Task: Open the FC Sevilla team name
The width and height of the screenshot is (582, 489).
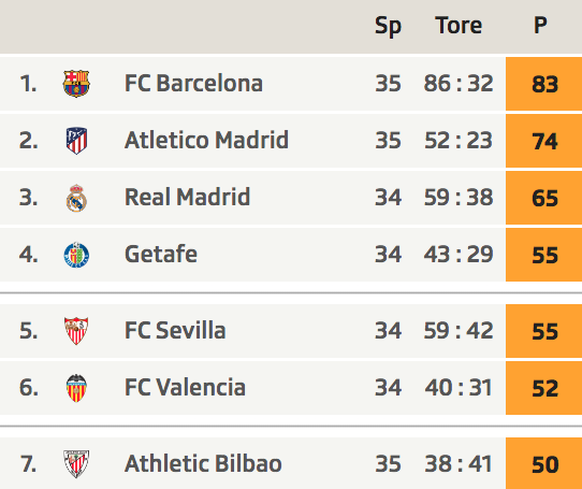Action: coord(175,330)
